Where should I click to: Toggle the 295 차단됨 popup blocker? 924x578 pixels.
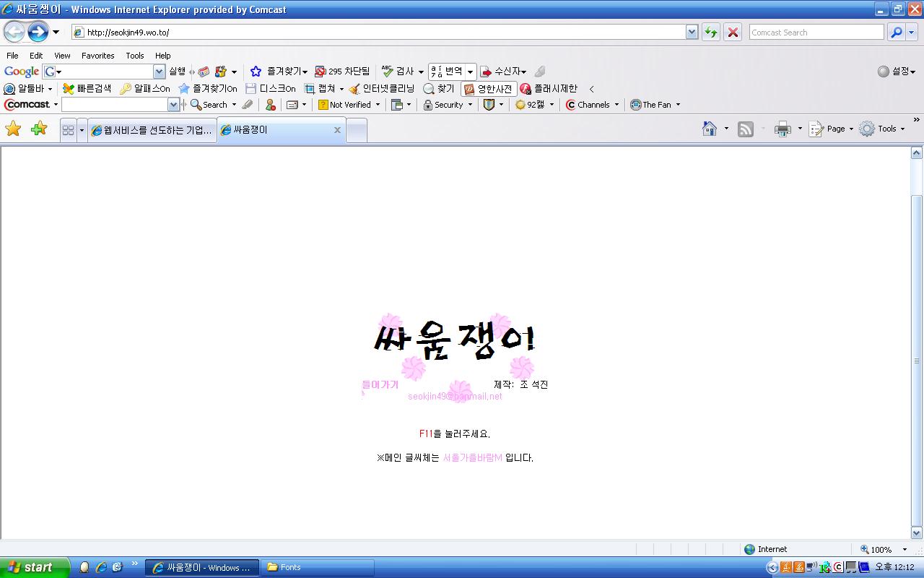(342, 72)
